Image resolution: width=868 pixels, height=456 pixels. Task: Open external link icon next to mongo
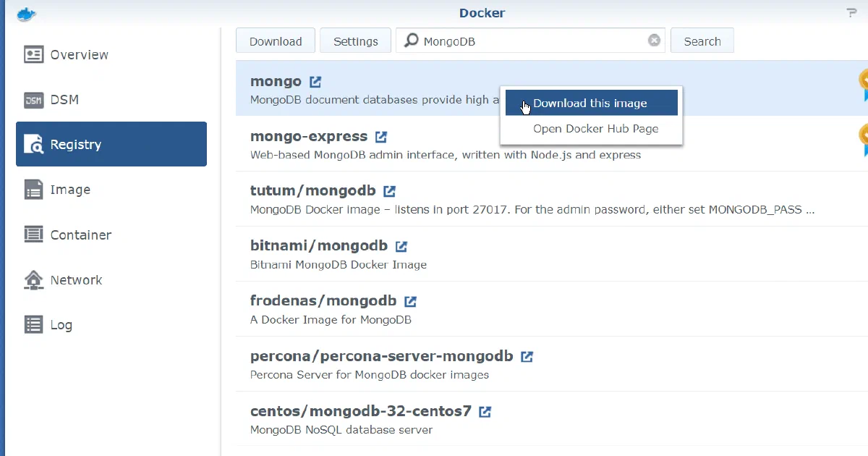pyautogui.click(x=315, y=82)
